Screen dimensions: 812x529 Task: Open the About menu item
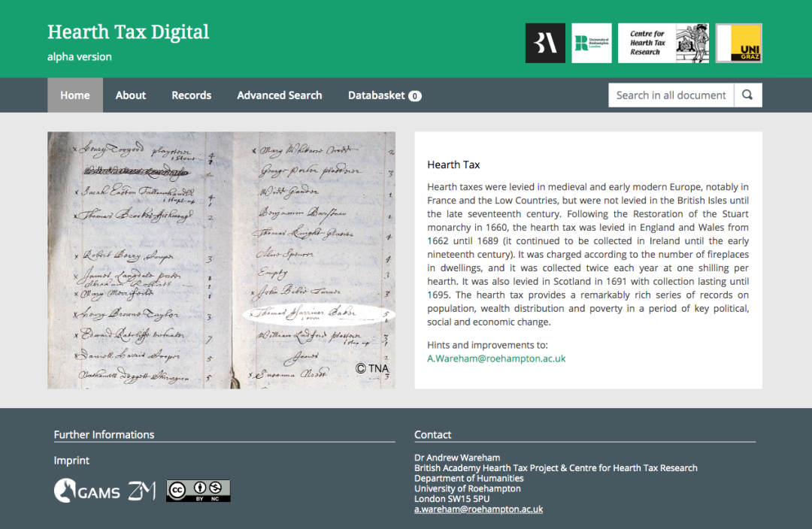pos(131,95)
